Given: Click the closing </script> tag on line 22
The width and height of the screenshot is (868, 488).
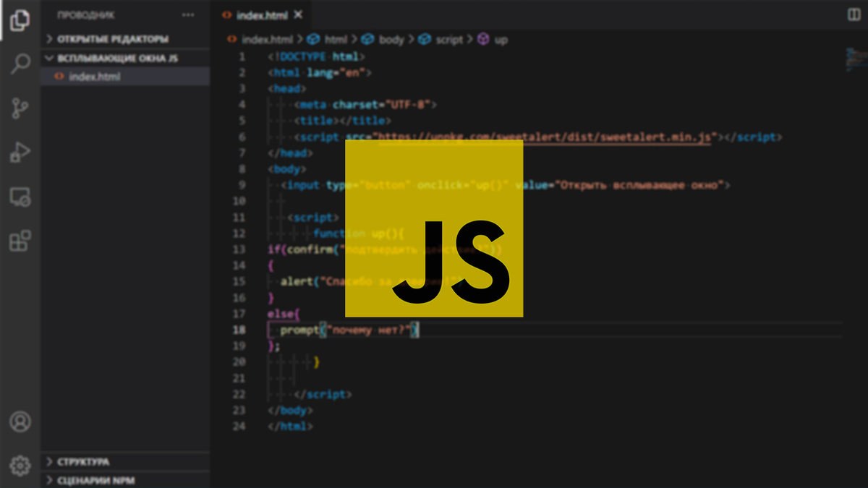Looking at the screenshot, I should click(x=323, y=395).
